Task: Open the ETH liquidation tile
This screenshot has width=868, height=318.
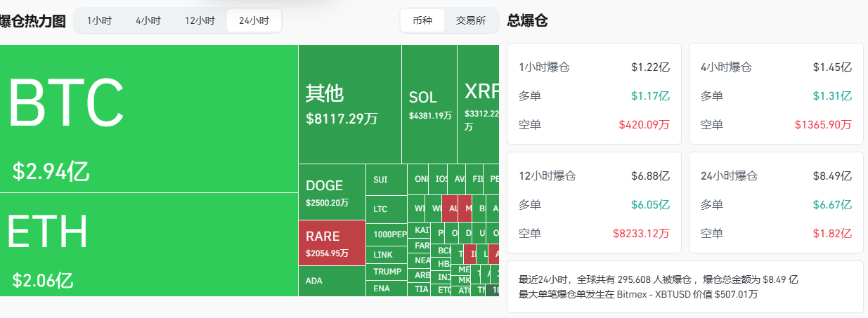Action: click(148, 244)
